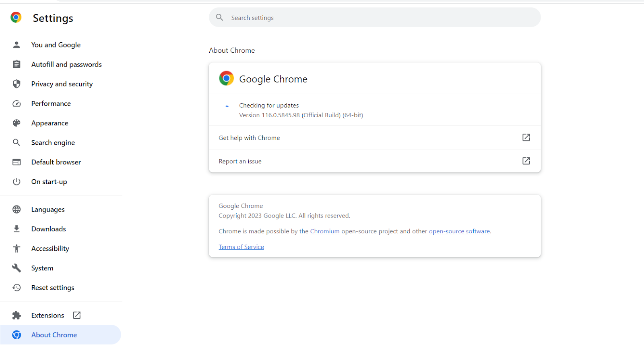Open the Languages settings section
Viewport: 644px width, 353px height.
click(x=48, y=210)
